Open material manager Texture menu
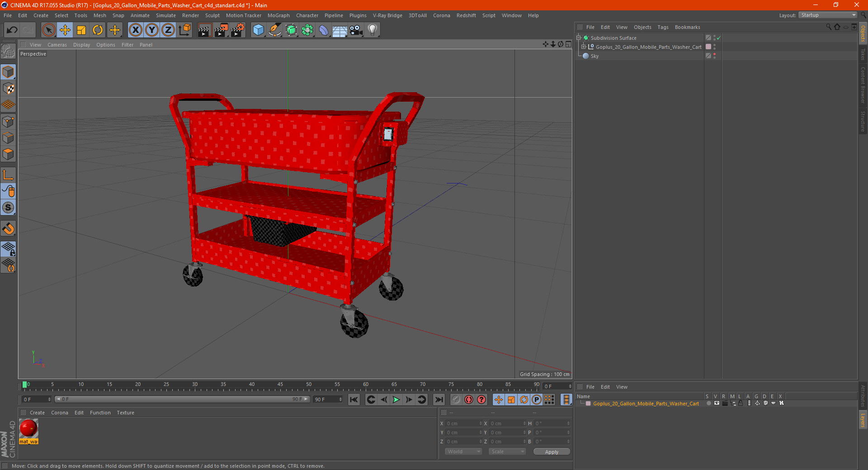The image size is (868, 470). [x=125, y=413]
